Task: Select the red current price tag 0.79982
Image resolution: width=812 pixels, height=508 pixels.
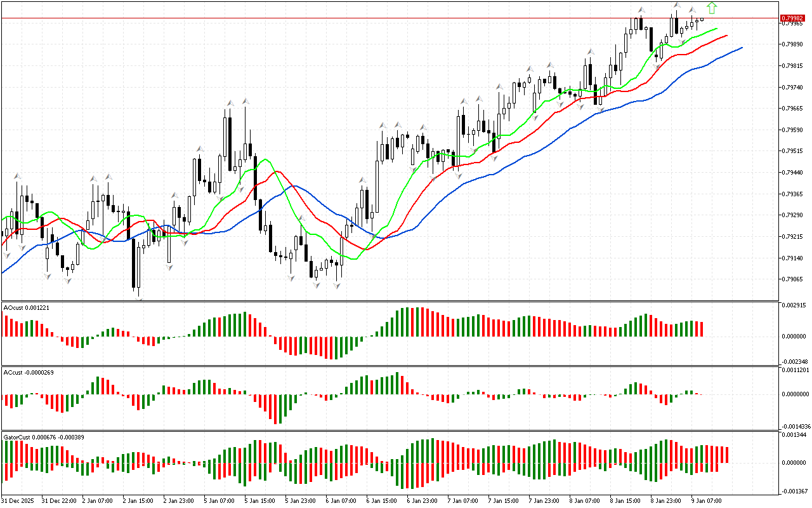Action: coord(792,18)
